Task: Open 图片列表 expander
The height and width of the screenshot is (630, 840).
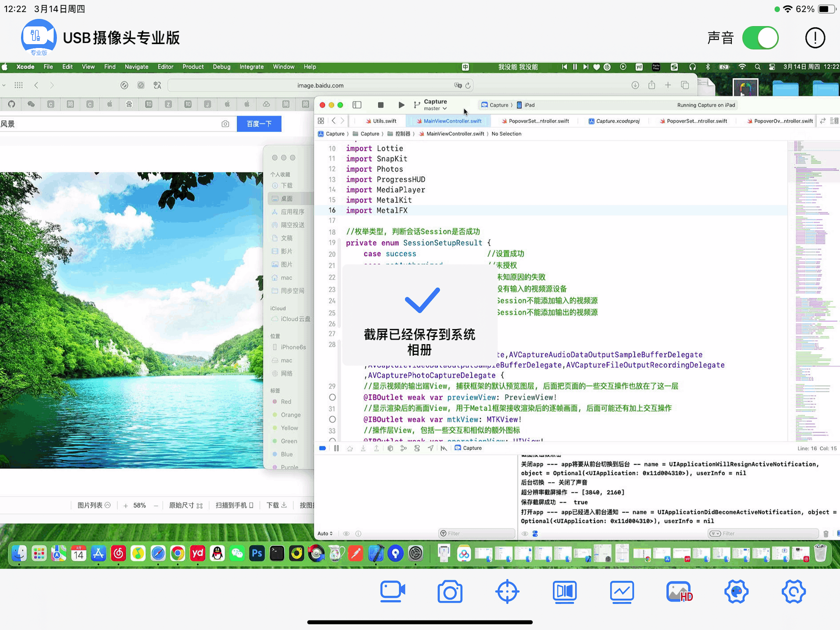Action: [94, 505]
